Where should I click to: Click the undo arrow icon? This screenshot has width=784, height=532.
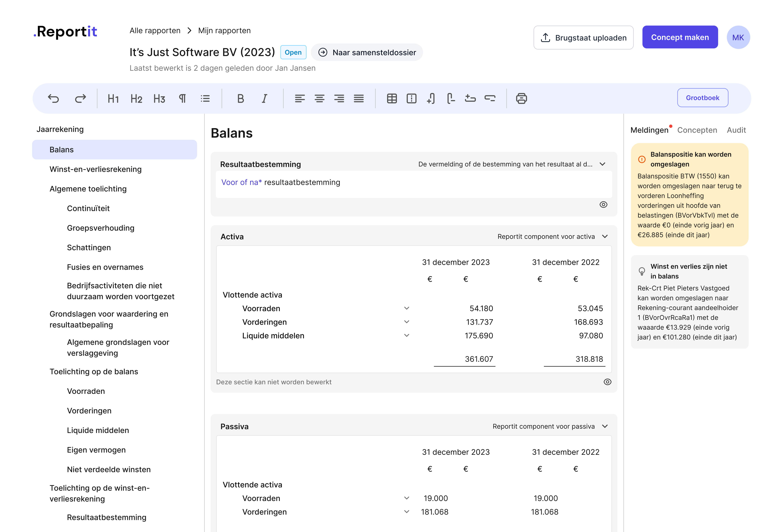point(54,98)
